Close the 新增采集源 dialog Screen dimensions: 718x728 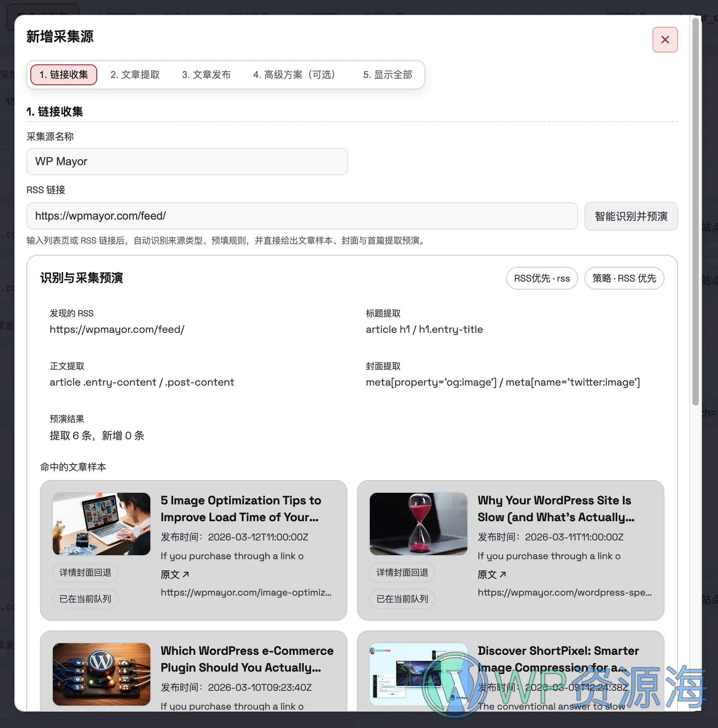pos(665,40)
